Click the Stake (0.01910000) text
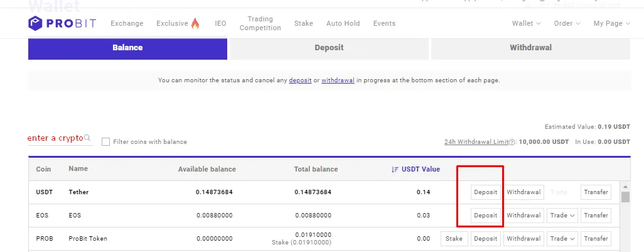The height and width of the screenshot is (252, 644). [301, 243]
